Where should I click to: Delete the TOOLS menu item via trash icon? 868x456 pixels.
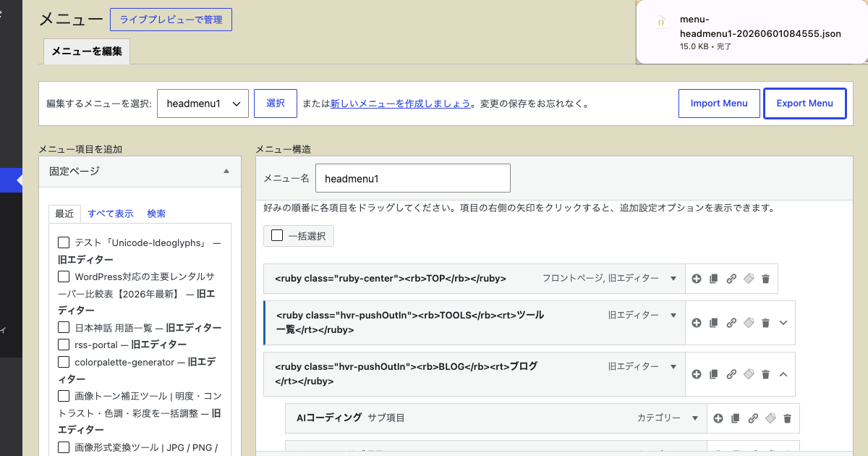766,323
